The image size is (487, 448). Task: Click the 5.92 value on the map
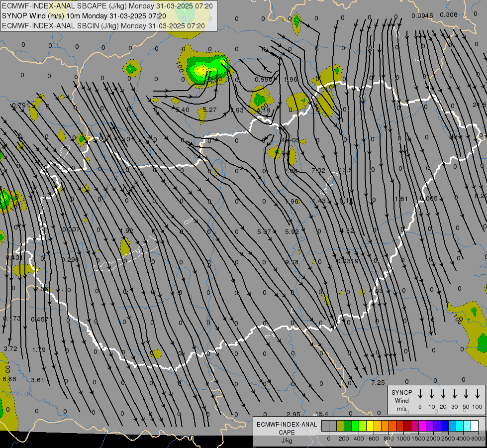point(292,231)
